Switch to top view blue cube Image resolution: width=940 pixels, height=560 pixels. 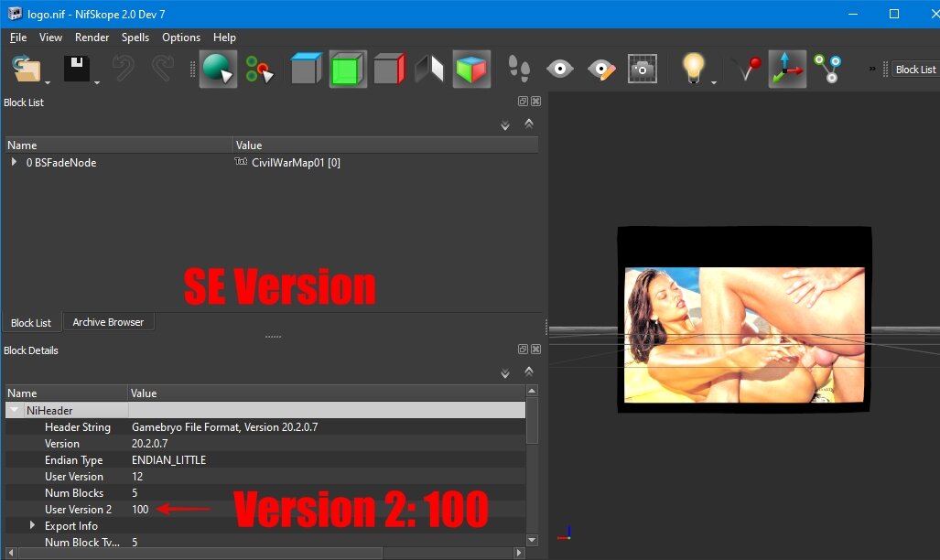[x=307, y=69]
